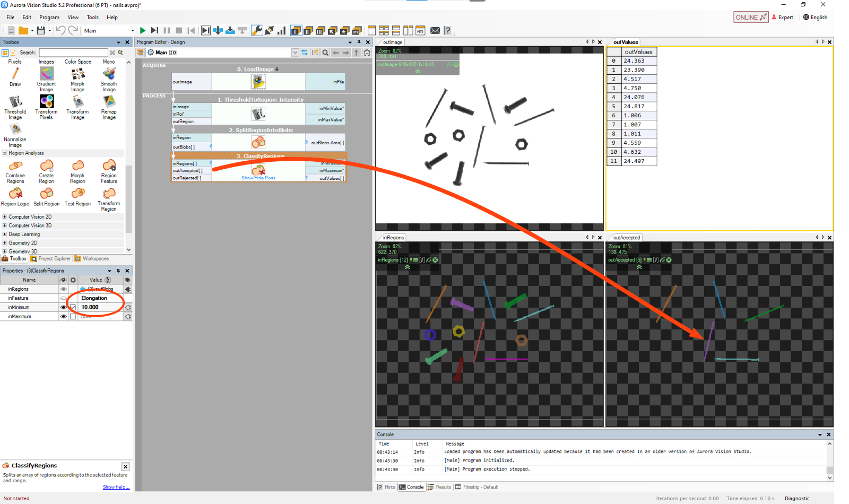Image resolution: width=849 pixels, height=504 pixels.
Task: Click the Toolbox search input field
Action: (73, 53)
